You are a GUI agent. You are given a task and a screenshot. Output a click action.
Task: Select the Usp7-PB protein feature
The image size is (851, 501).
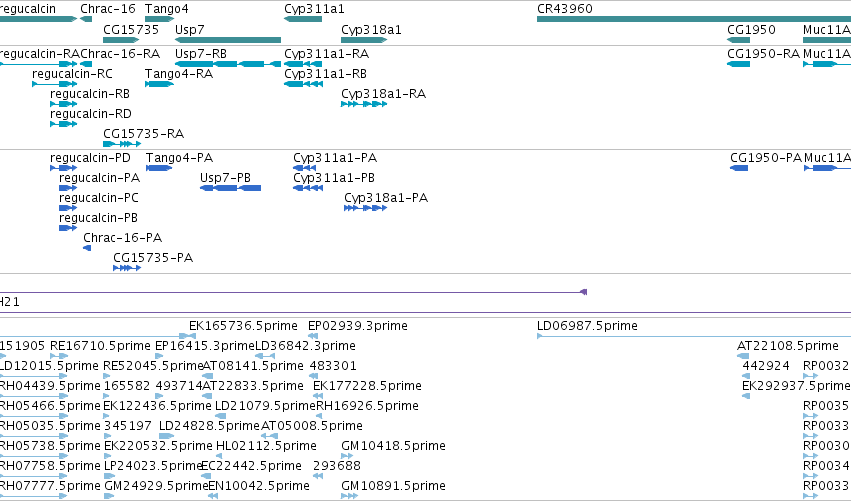pos(231,188)
